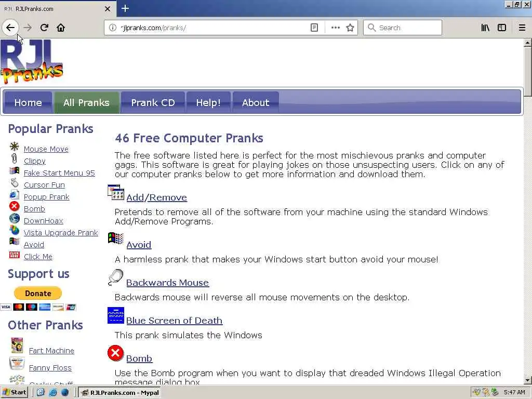This screenshot has width=532, height=399.
Task: Open the Cursor Fun link
Action: (x=44, y=185)
